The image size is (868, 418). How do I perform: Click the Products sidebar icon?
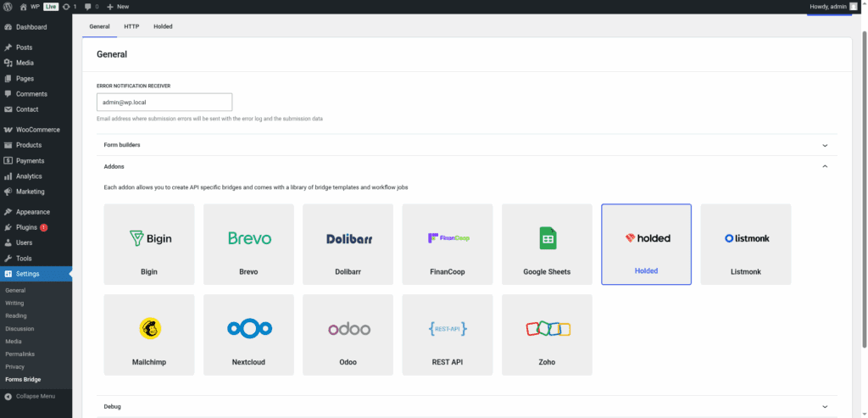pyautogui.click(x=8, y=145)
